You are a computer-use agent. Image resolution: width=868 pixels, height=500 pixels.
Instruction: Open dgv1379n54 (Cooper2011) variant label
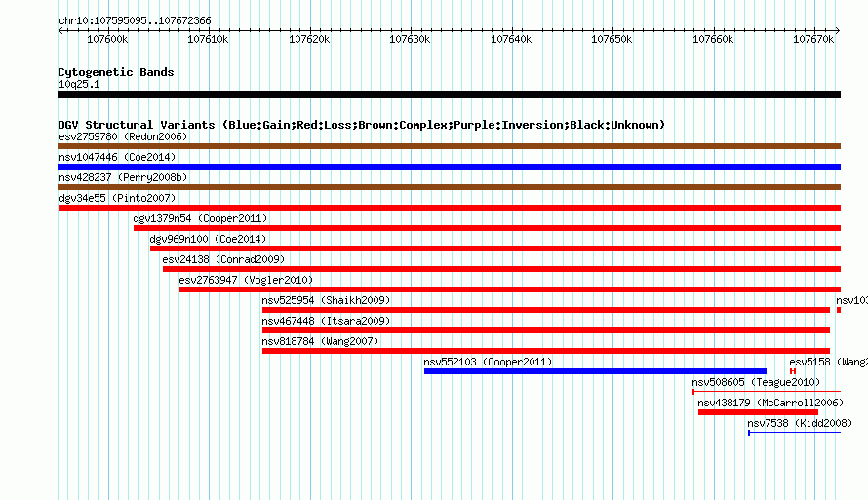point(200,218)
